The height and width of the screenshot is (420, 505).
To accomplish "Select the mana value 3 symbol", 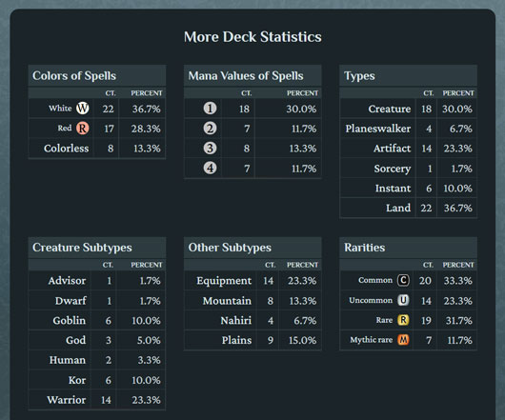I will (210, 149).
